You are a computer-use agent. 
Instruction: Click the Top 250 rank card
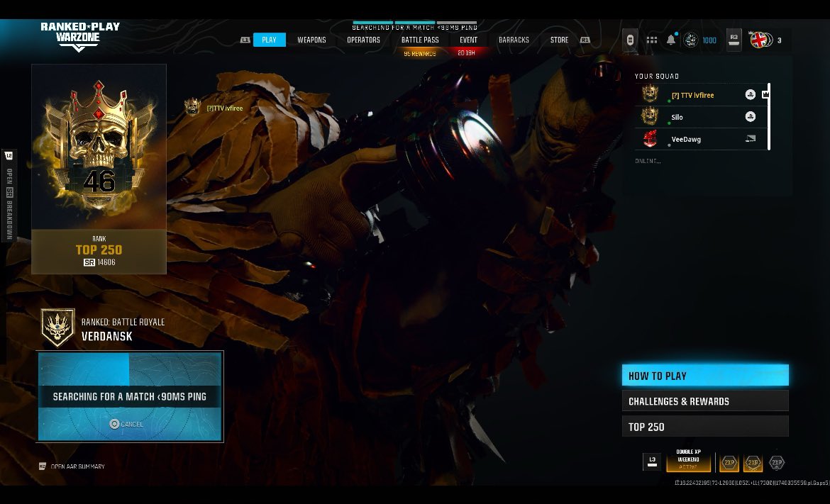pyautogui.click(x=99, y=169)
